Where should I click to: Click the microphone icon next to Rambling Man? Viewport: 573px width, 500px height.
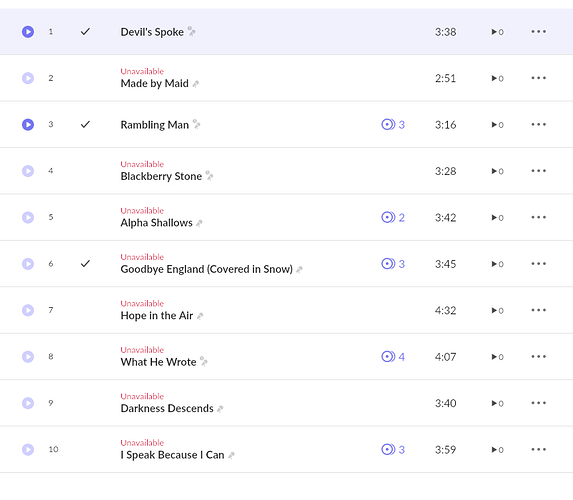197,124
